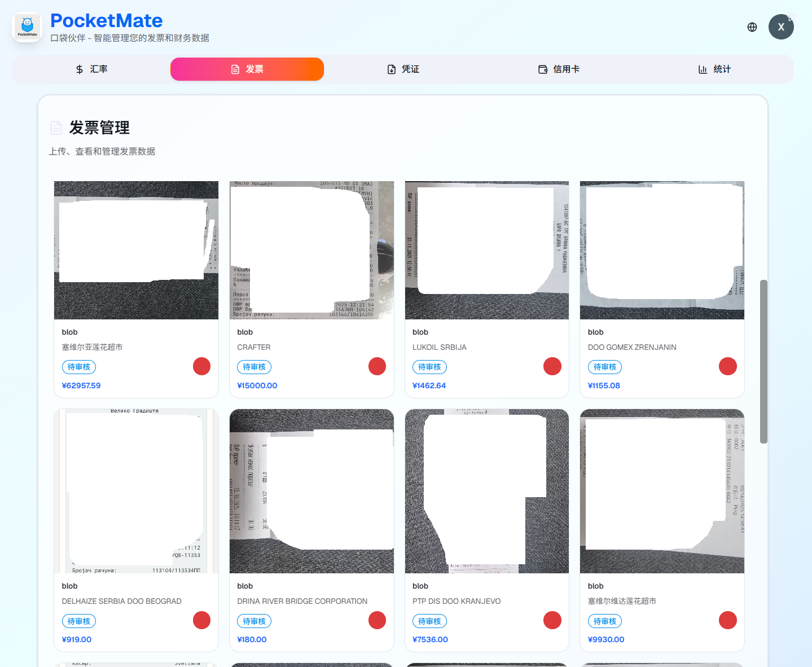The image size is (812, 667).
Task: Click the ¥15000.00 amount on the CRAFTER card
Action: pos(257,385)
